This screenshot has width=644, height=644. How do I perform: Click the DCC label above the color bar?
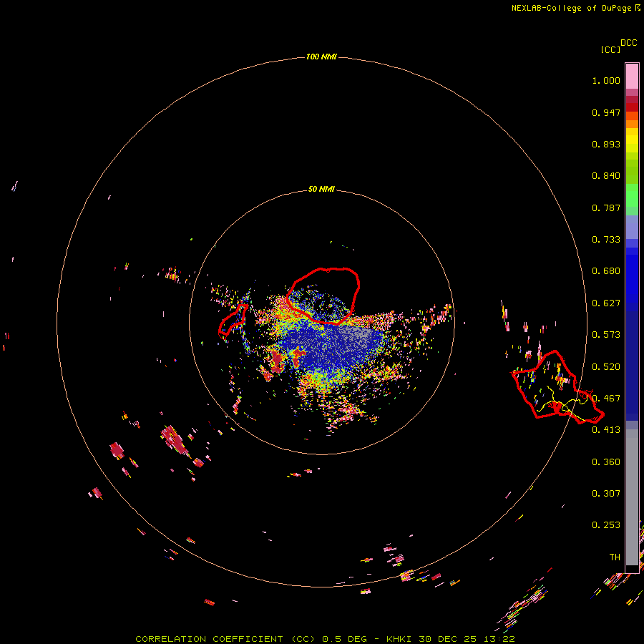coord(629,43)
